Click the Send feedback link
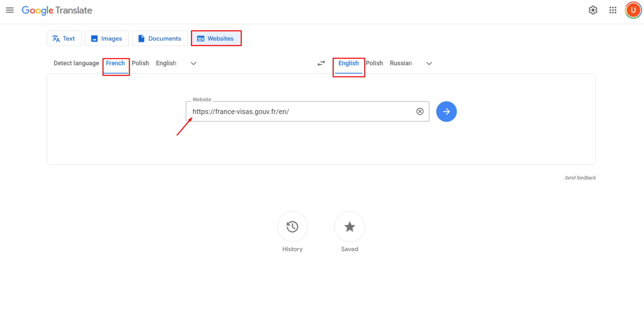Screen dimensions: 644x312 [580, 177]
